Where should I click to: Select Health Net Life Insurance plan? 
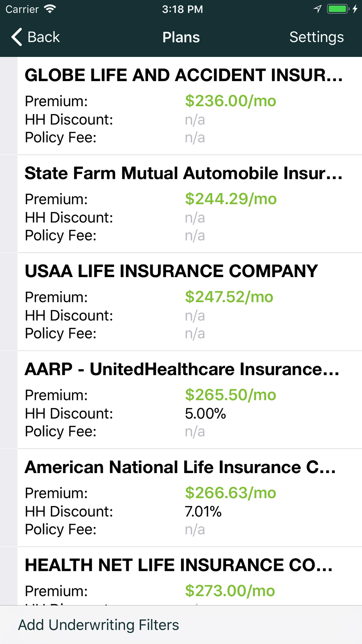(x=179, y=565)
